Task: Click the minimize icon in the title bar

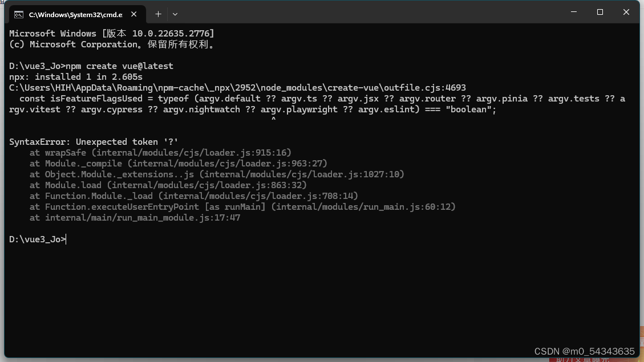Action: coord(573,11)
